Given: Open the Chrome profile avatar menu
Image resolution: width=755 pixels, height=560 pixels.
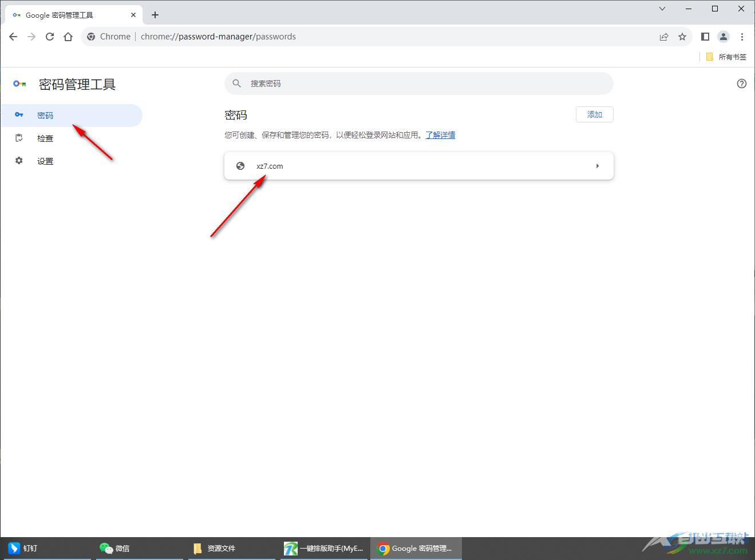Looking at the screenshot, I should pos(724,37).
